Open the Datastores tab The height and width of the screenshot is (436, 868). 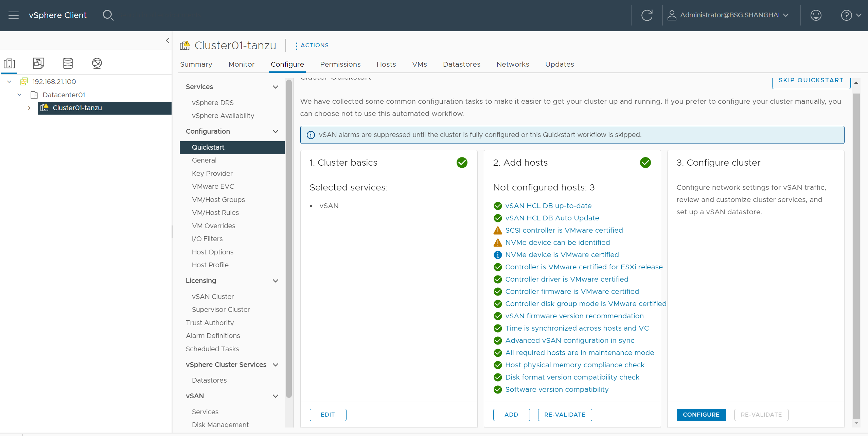pos(461,64)
